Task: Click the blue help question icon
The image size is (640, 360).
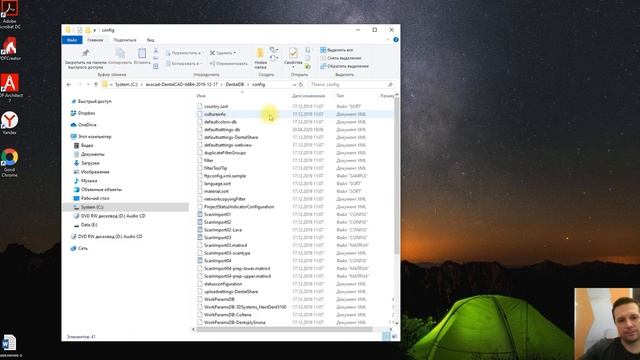Action: pyautogui.click(x=396, y=40)
